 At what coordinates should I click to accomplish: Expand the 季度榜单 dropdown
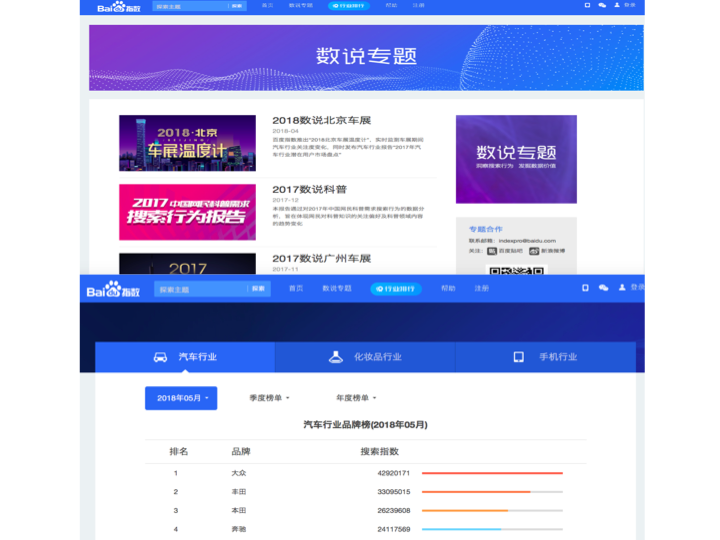(270, 398)
